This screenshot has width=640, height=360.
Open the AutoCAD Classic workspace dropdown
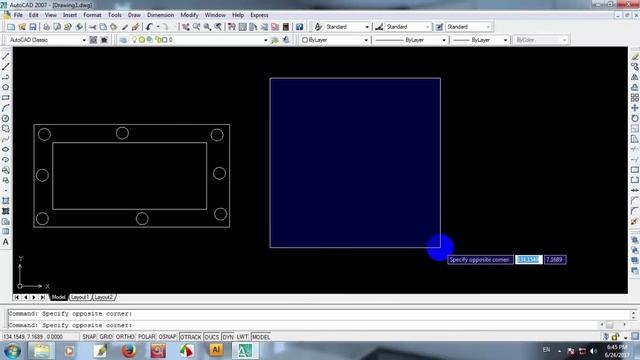tap(84, 40)
